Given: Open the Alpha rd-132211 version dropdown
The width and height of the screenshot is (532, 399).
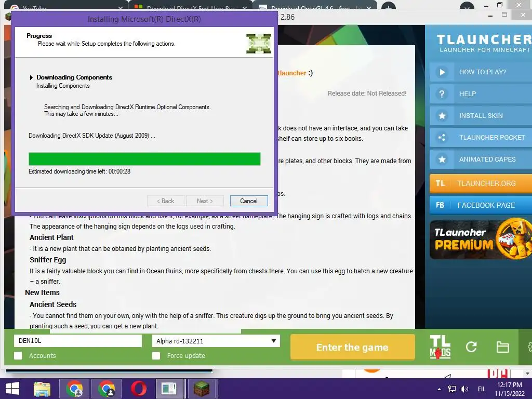Looking at the screenshot, I should [x=216, y=341].
